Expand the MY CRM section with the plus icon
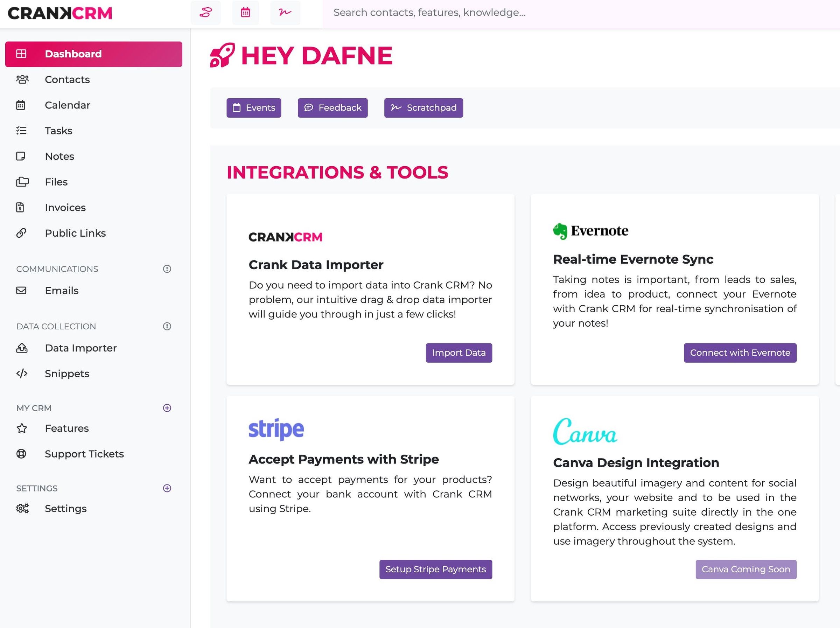The width and height of the screenshot is (840, 628). [167, 408]
